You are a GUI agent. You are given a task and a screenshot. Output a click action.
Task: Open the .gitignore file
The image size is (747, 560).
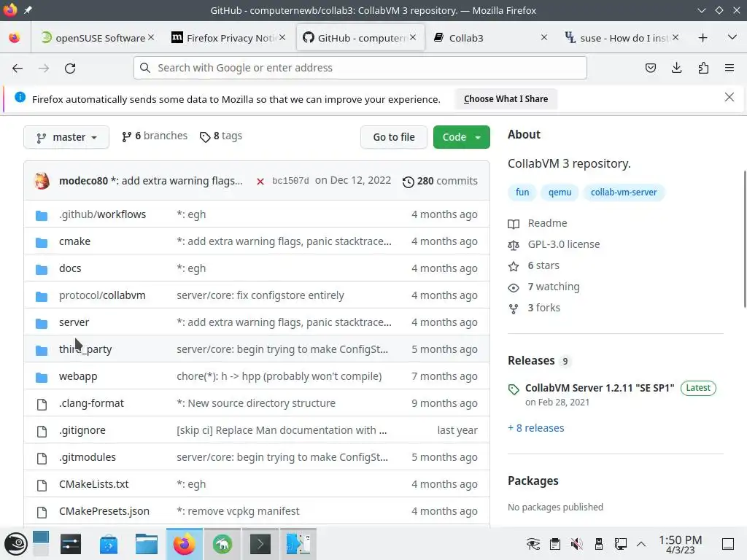tap(82, 430)
